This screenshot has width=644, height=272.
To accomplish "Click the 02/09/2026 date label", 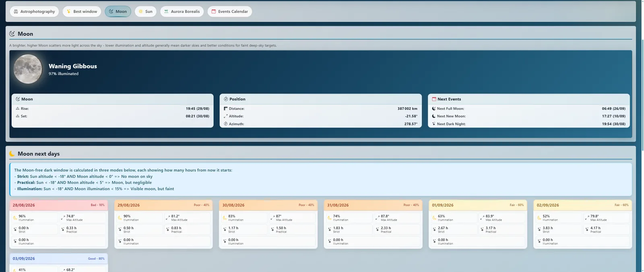I will [x=548, y=205].
